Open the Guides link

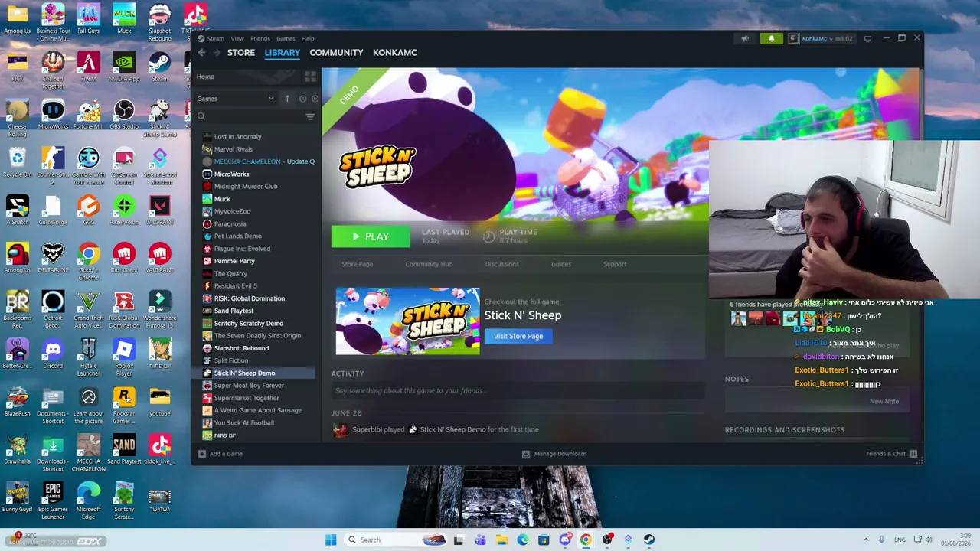point(561,264)
